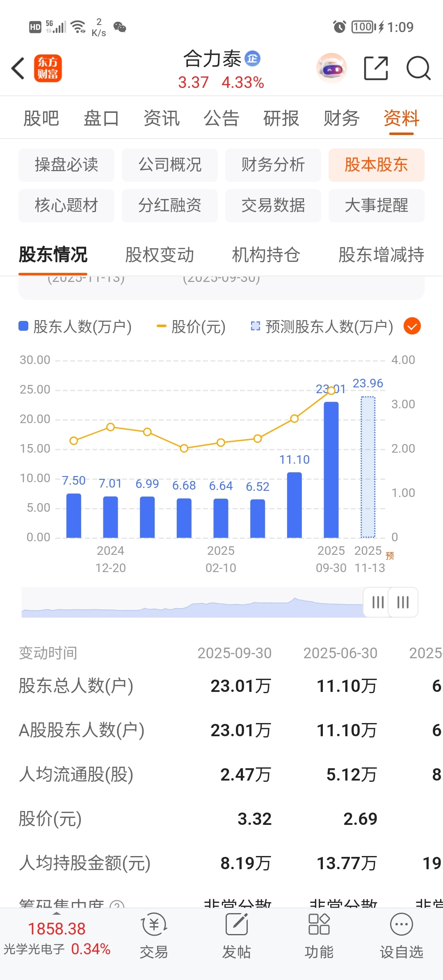The image size is (443, 980).
Task: Open the 公司概况 section
Action: click(170, 165)
